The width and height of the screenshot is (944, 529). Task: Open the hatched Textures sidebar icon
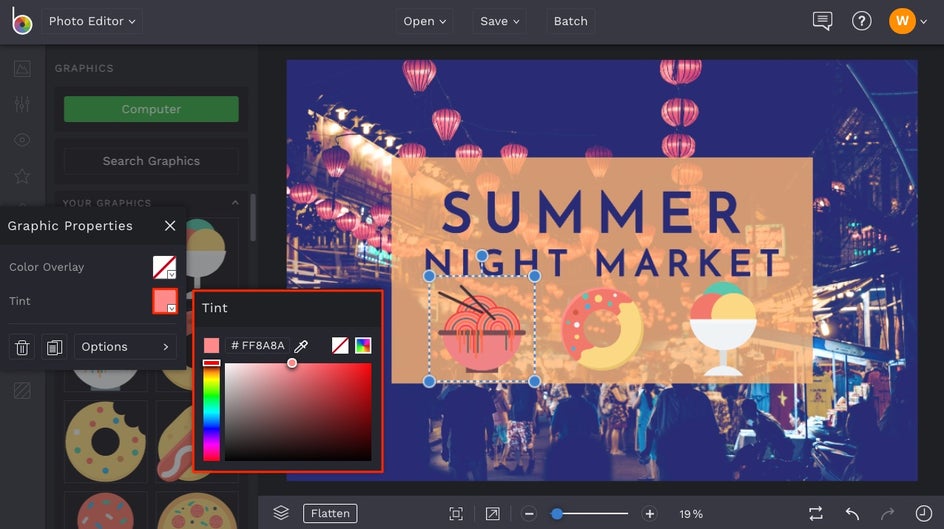22,391
